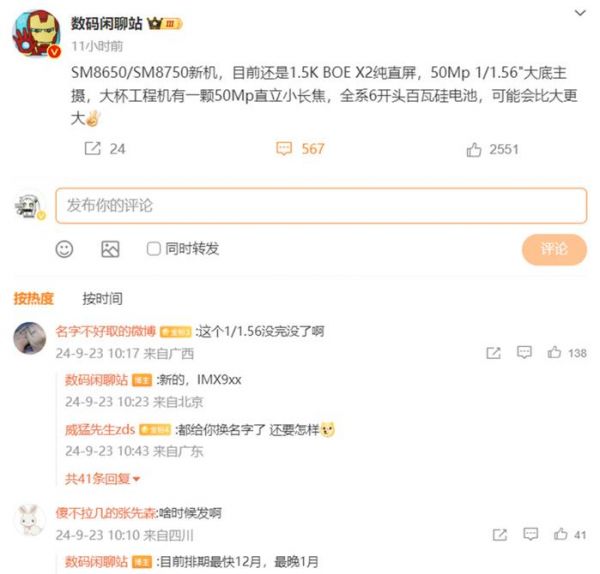Image resolution: width=600 pixels, height=574 pixels.
Task: Sort comments by 按热度
Action: (x=34, y=298)
